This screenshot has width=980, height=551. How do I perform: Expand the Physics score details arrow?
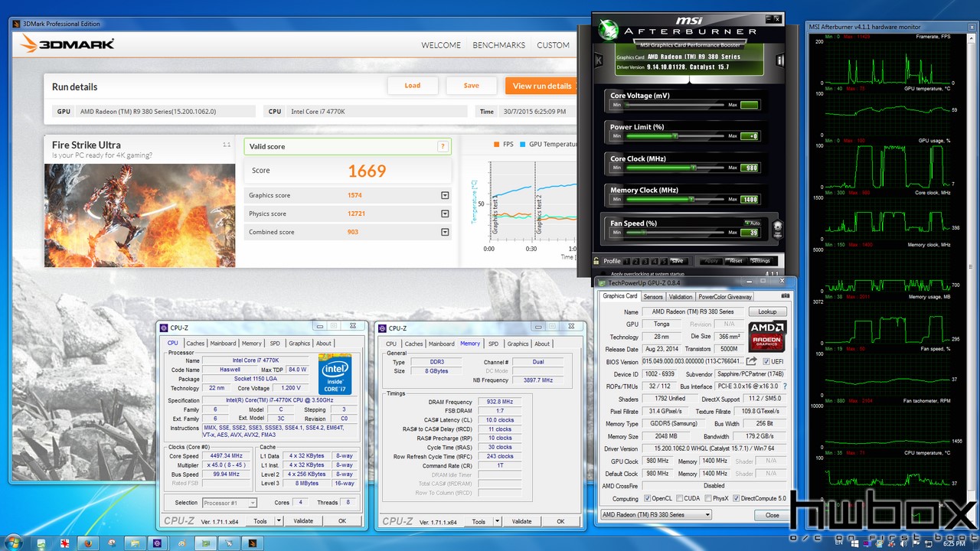445,214
